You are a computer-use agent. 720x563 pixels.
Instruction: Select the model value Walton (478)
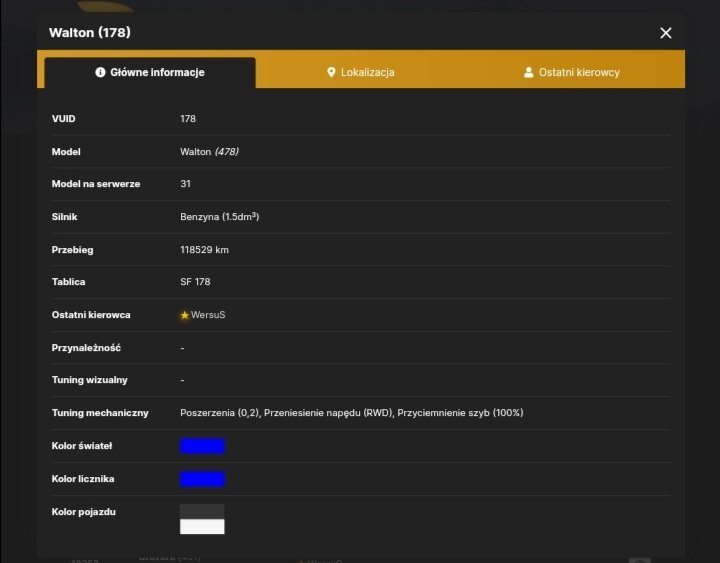209,152
